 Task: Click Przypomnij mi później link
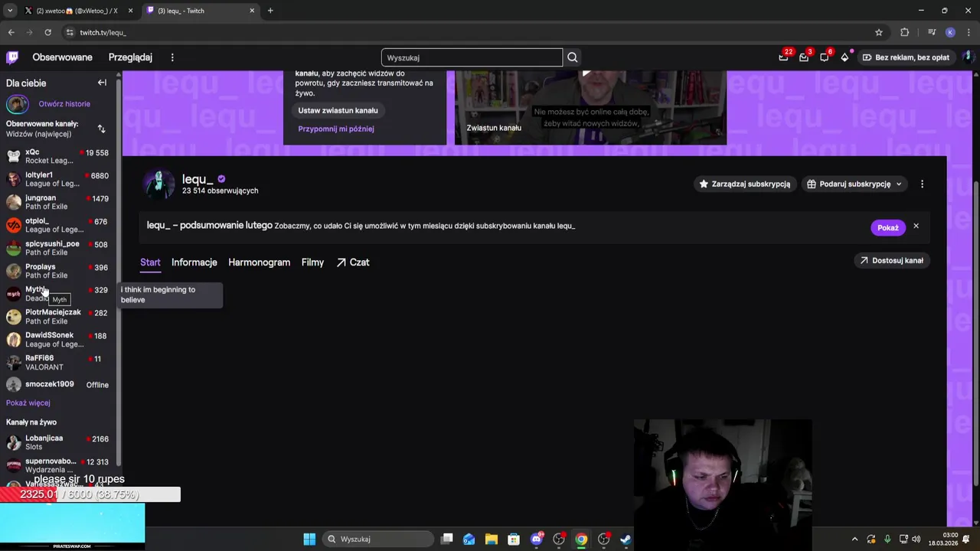click(x=336, y=129)
